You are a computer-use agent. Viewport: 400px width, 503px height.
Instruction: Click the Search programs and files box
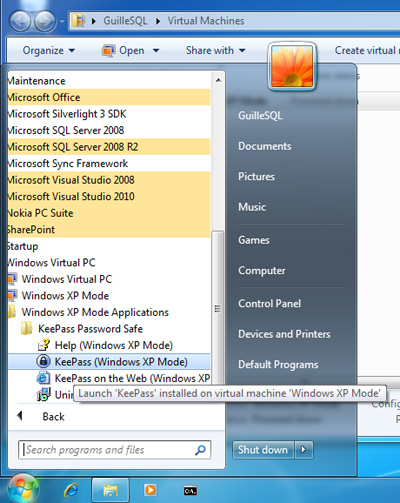coord(114,450)
